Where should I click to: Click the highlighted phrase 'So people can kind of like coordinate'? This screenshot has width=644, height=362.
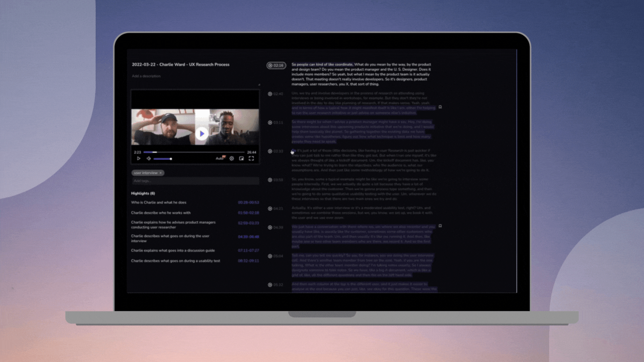click(x=322, y=64)
